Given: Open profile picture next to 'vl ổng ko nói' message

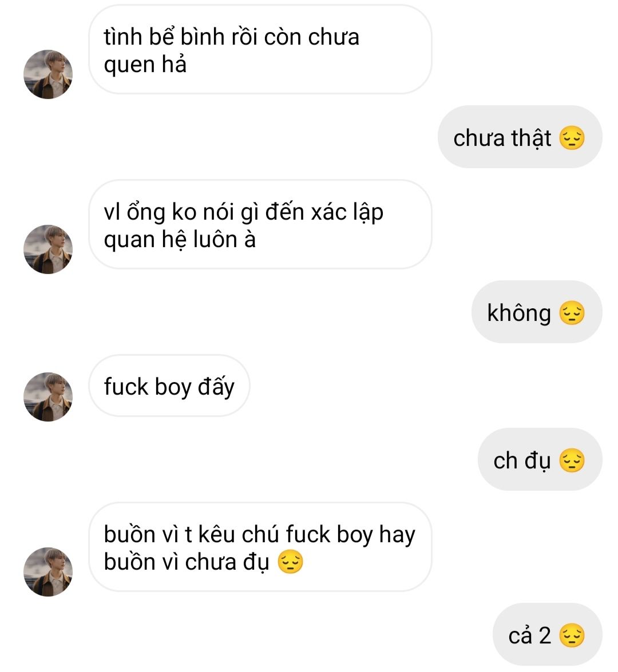Looking at the screenshot, I should [x=48, y=249].
